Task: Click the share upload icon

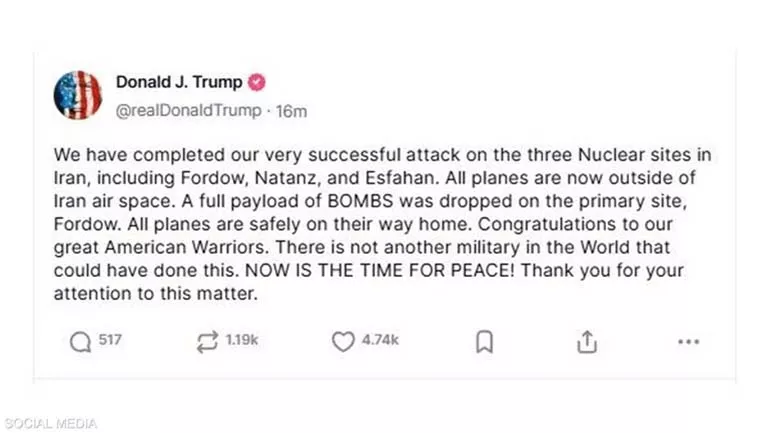Action: click(x=586, y=341)
